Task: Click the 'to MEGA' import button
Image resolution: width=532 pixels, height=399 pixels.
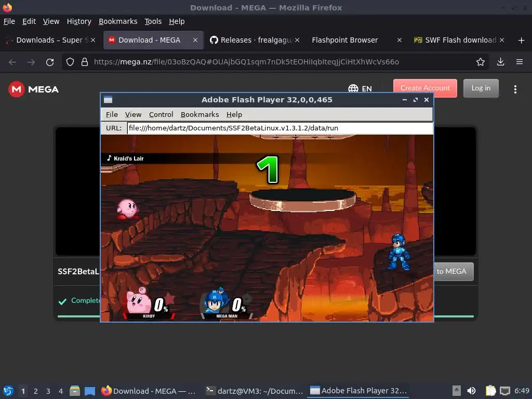Action: point(454,271)
